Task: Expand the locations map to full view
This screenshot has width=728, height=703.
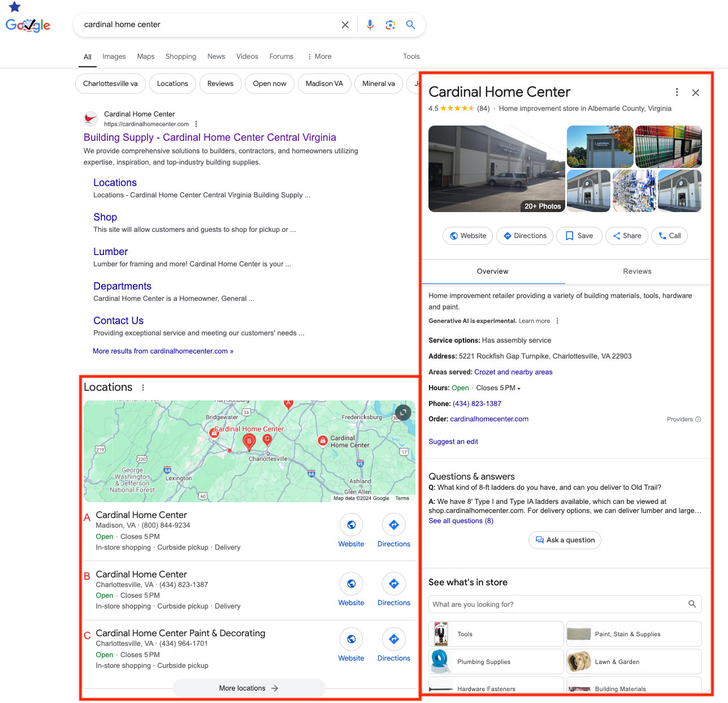Action: 403,413
